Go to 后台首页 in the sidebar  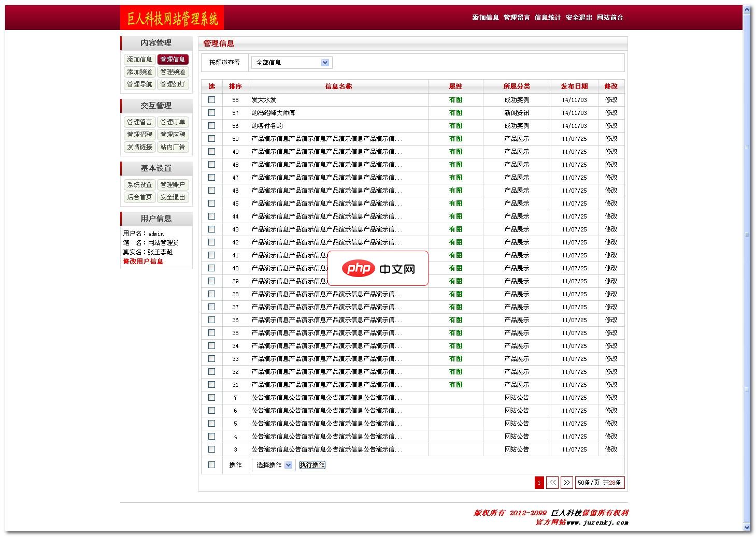click(140, 197)
